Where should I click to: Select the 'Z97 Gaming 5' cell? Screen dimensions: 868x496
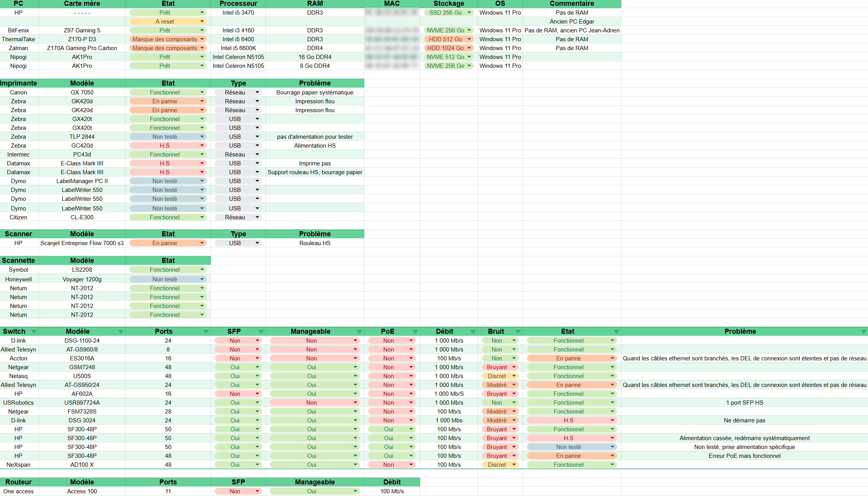(82, 30)
